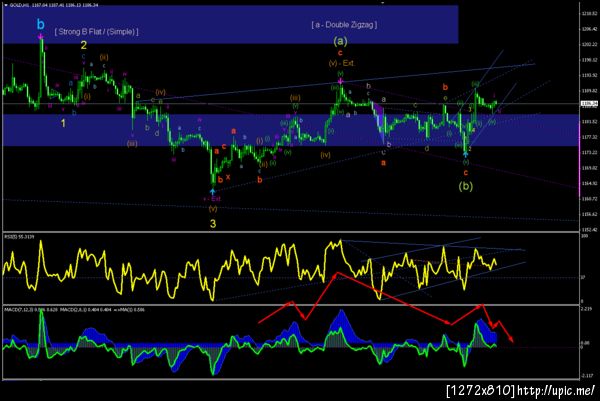Select the yellow wave '2' label
The height and width of the screenshot is (401, 600).
pyautogui.click(x=83, y=46)
